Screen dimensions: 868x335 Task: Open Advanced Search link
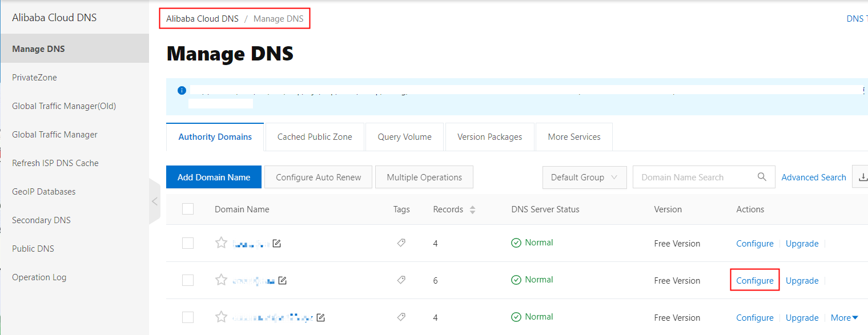click(x=814, y=177)
